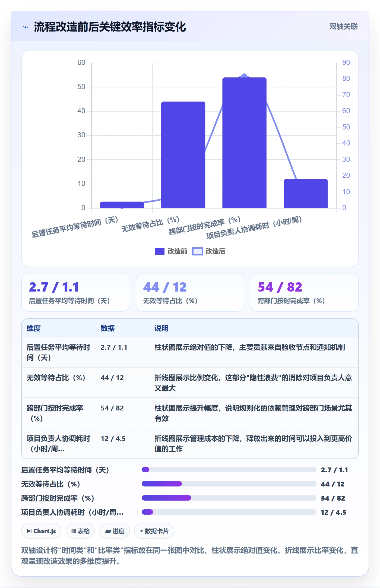Click the 数据卡片 tag chip
This screenshot has height=588, width=380.
point(154,531)
